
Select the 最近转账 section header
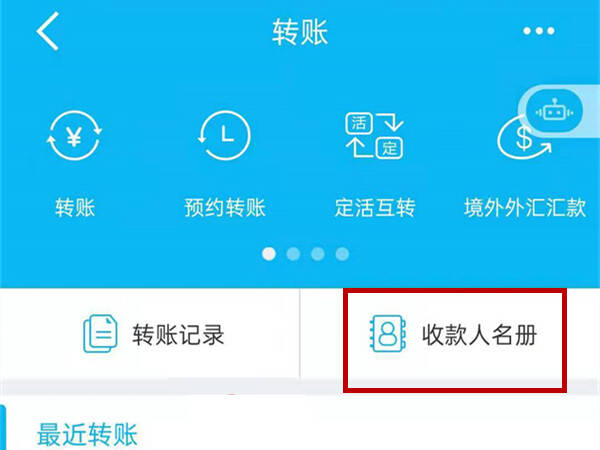[87, 434]
